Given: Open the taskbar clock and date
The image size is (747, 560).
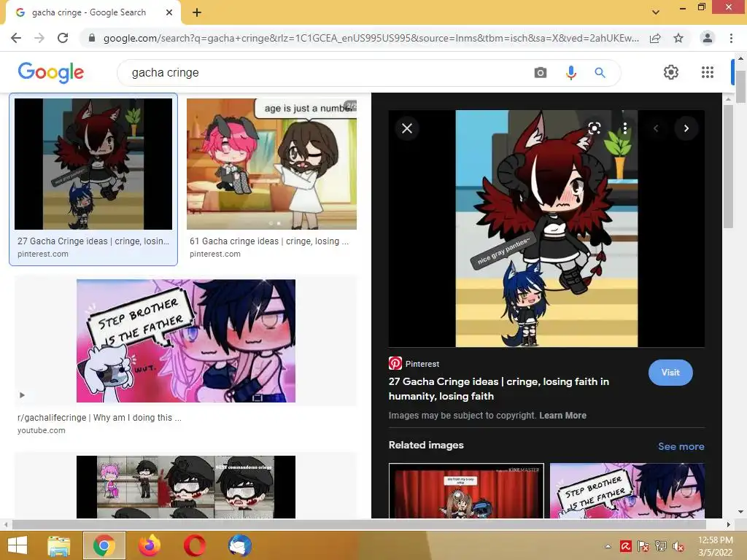Looking at the screenshot, I should 715,546.
